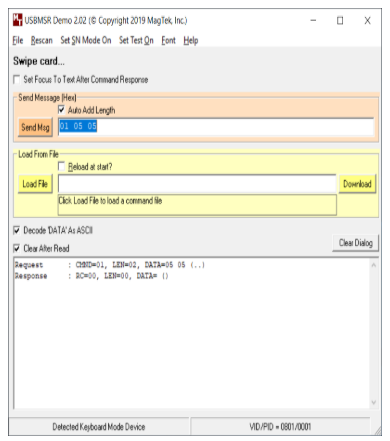Open the Help menu
The image size is (390, 441).
pyautogui.click(x=191, y=41)
